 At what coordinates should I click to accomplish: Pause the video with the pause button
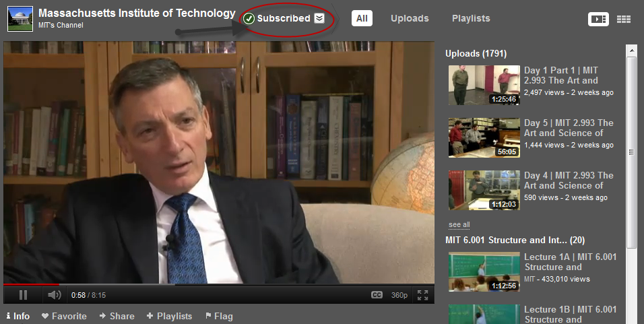pos(23,295)
